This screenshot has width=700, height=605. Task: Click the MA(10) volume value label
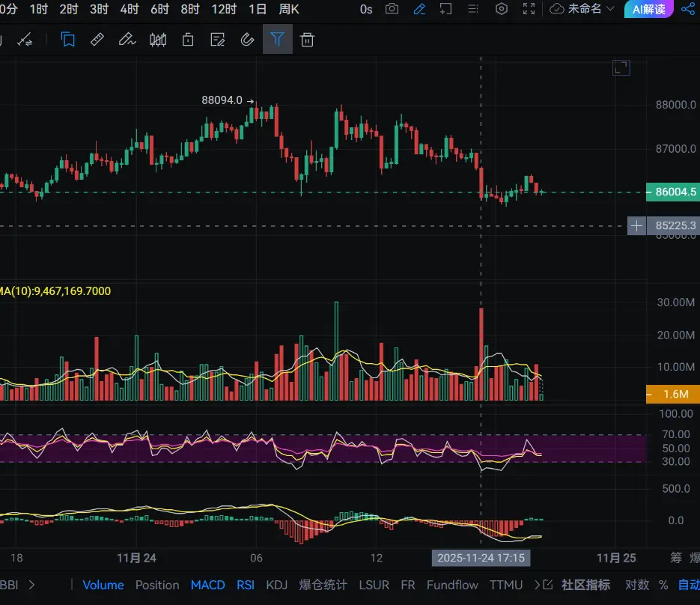(x=55, y=291)
